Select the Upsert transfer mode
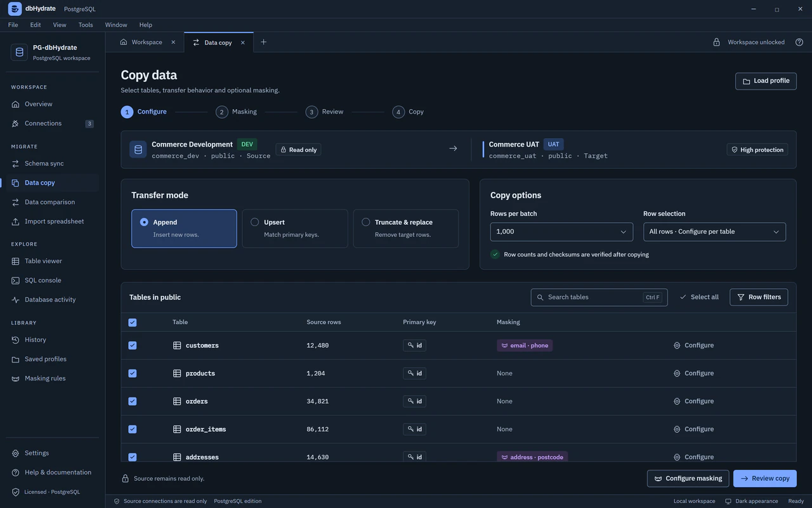Screen dimensions: 812x508 295,229
